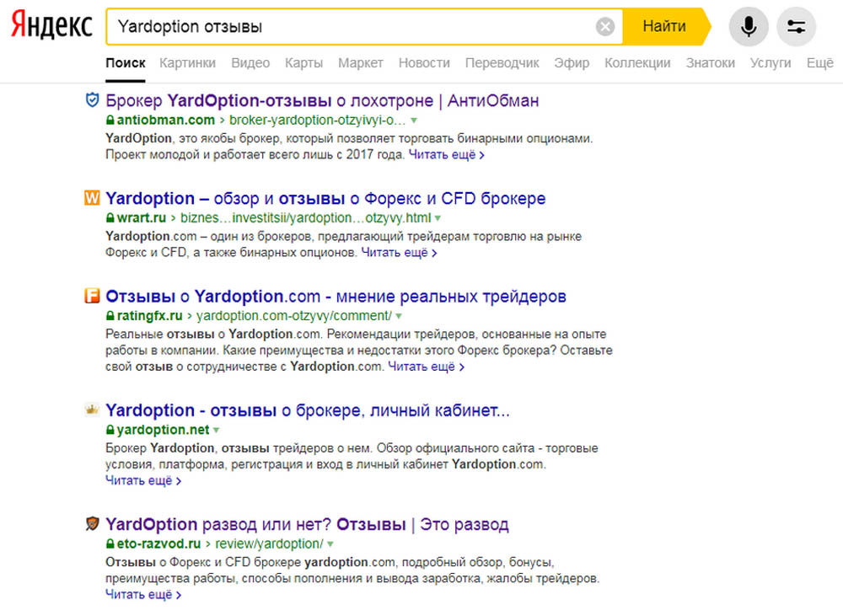Click the eto-razvod.ru shield favicon
Image resolution: width=843 pixels, height=616 pixels.
[x=93, y=523]
